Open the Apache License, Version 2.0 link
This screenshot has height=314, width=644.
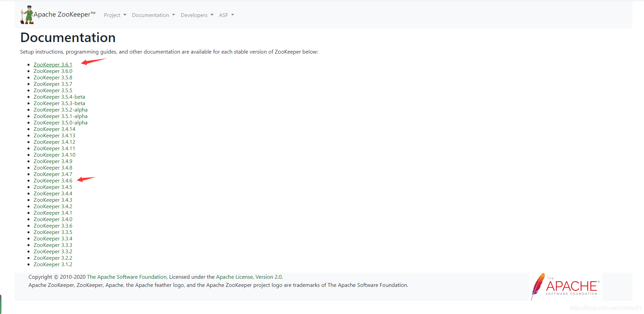pyautogui.click(x=249, y=277)
